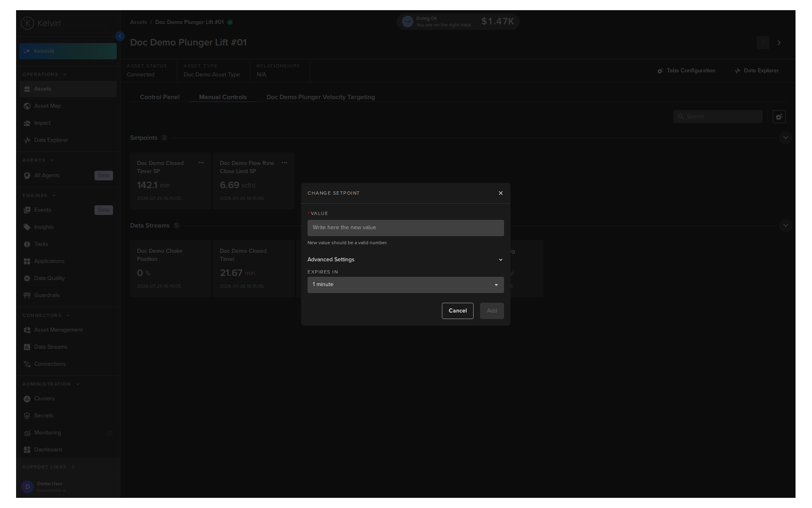
Task: Select the Doc Demo Closed Timer data stream card
Action: (x=254, y=269)
